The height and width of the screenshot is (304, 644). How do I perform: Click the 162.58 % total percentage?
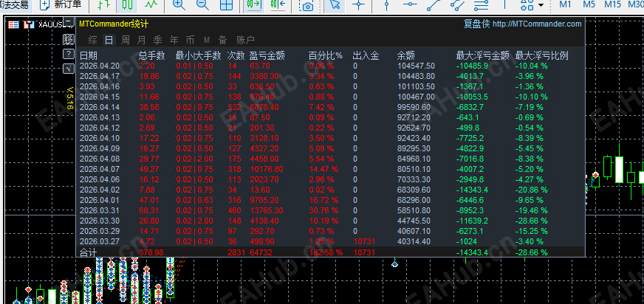(325, 252)
